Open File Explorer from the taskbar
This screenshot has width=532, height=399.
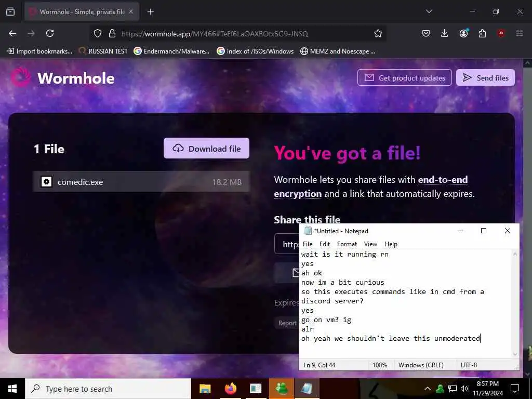(205, 389)
